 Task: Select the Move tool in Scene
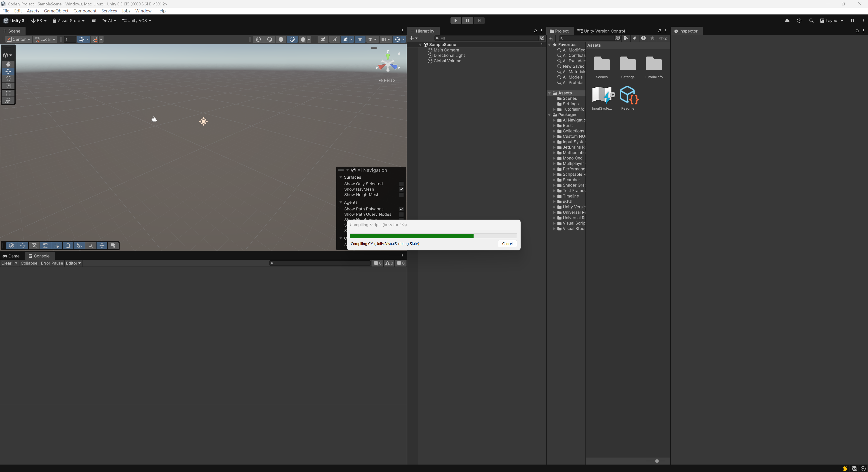(x=8, y=71)
